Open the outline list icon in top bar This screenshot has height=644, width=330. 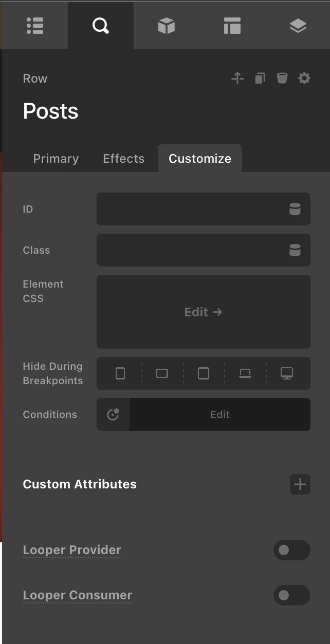point(35,26)
